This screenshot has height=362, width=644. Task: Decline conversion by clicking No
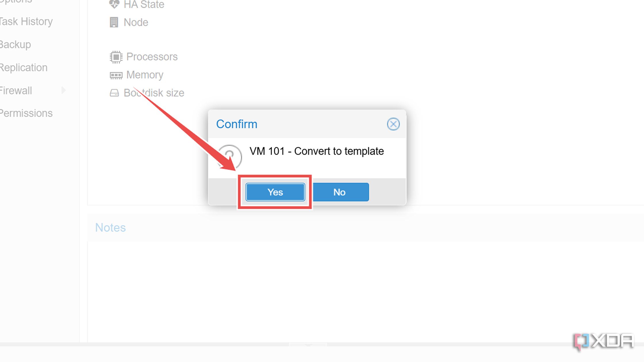340,192
